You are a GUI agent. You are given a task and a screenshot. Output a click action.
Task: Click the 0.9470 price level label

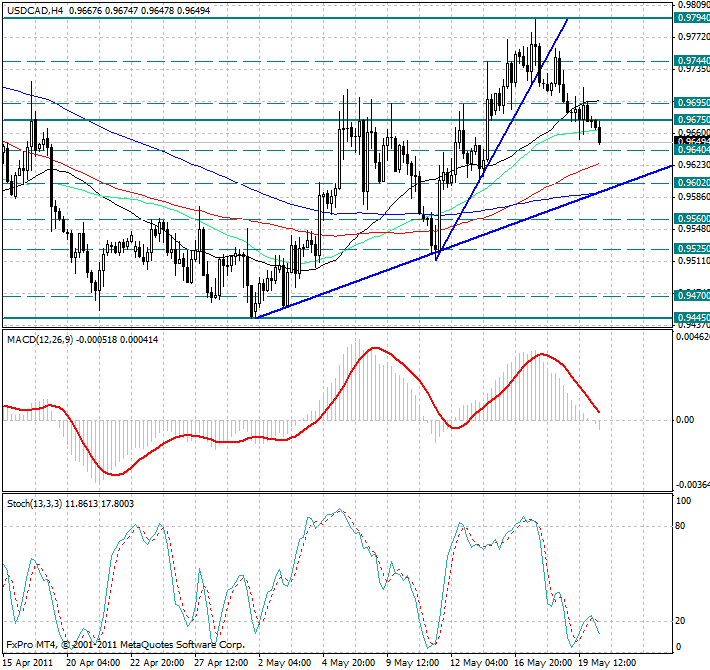[692, 296]
